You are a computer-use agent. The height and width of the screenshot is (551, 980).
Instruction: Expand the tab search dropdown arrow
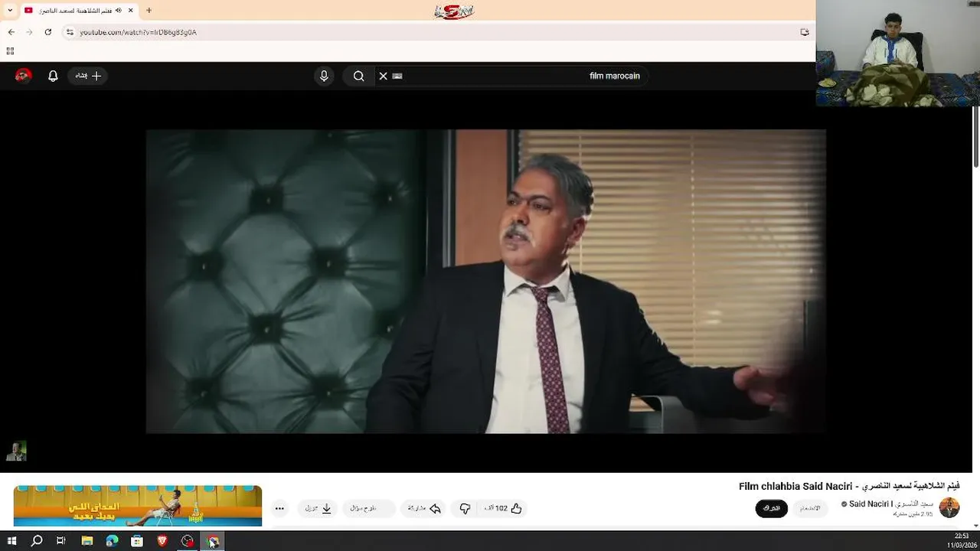coord(10,10)
